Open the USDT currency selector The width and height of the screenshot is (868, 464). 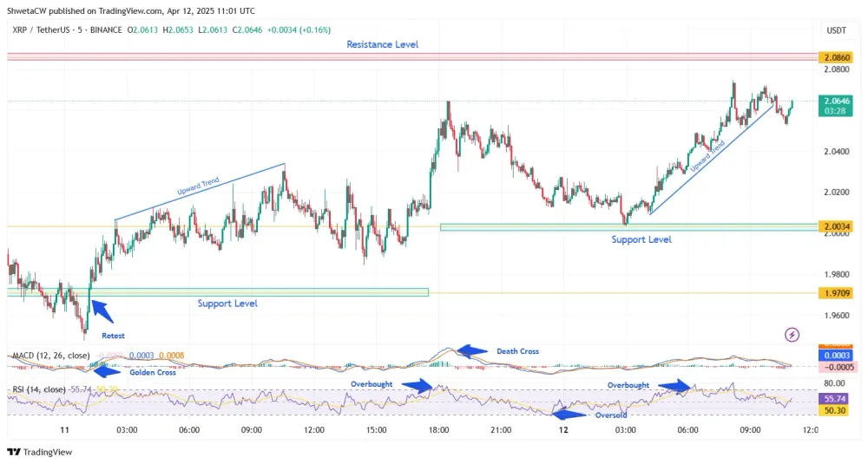coord(836,29)
